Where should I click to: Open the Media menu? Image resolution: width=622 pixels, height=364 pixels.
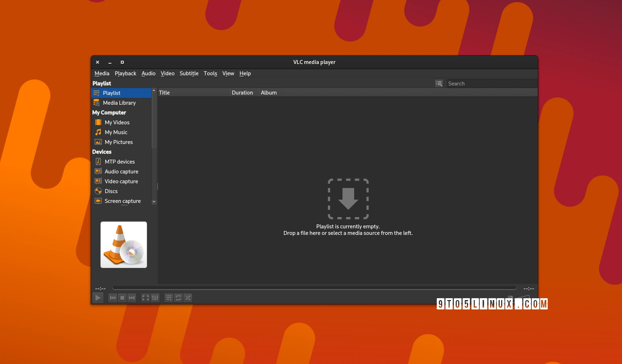click(102, 73)
